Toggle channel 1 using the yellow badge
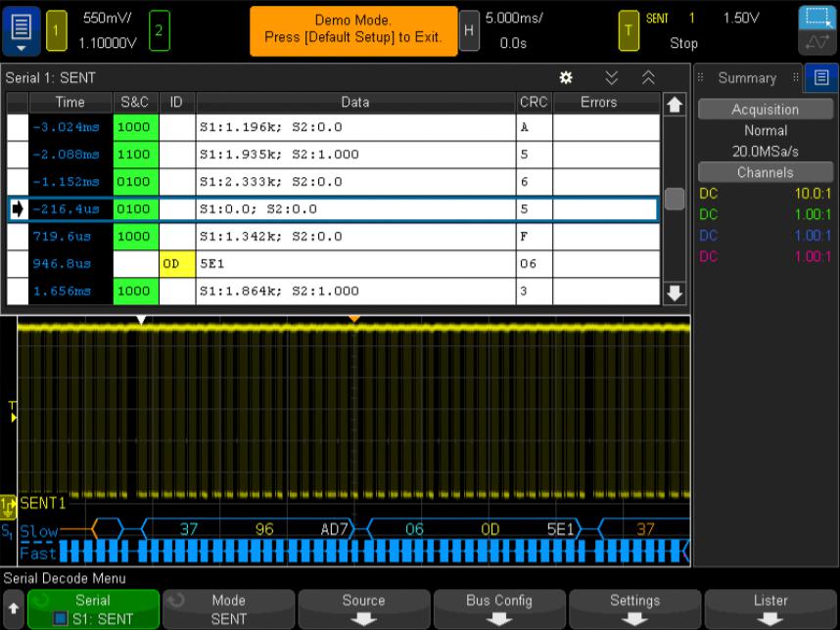The width and height of the screenshot is (840, 630). [56, 30]
